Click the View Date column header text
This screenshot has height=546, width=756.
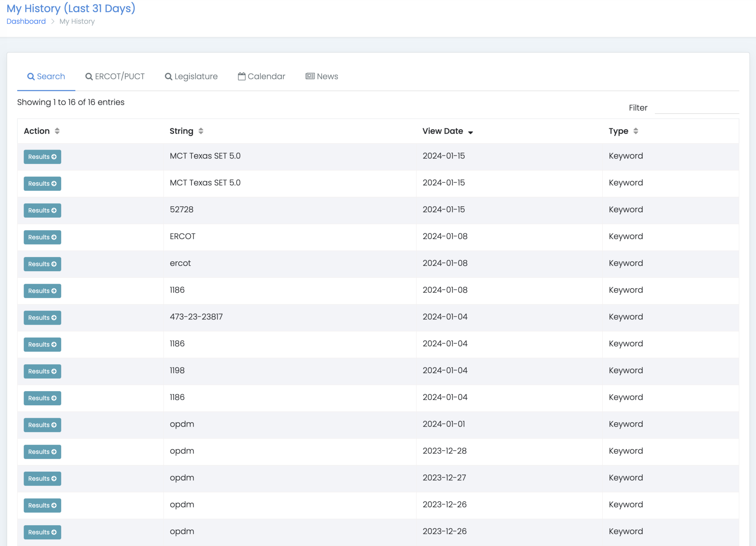click(443, 131)
